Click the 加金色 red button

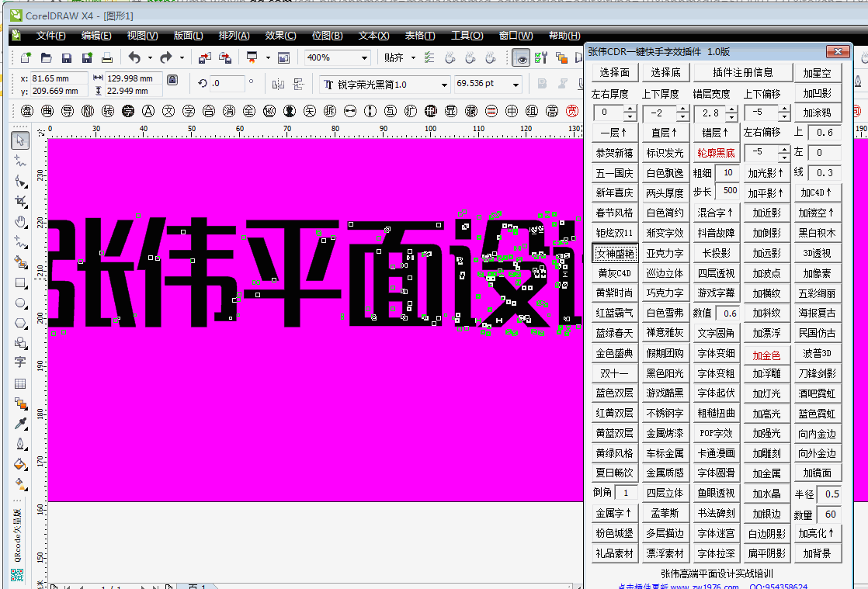click(766, 355)
